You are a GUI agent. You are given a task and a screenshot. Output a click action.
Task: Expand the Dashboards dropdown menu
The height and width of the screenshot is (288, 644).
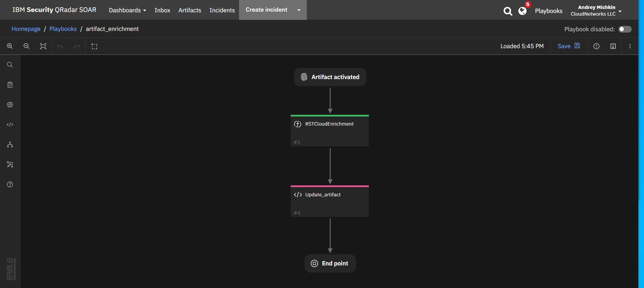point(127,10)
